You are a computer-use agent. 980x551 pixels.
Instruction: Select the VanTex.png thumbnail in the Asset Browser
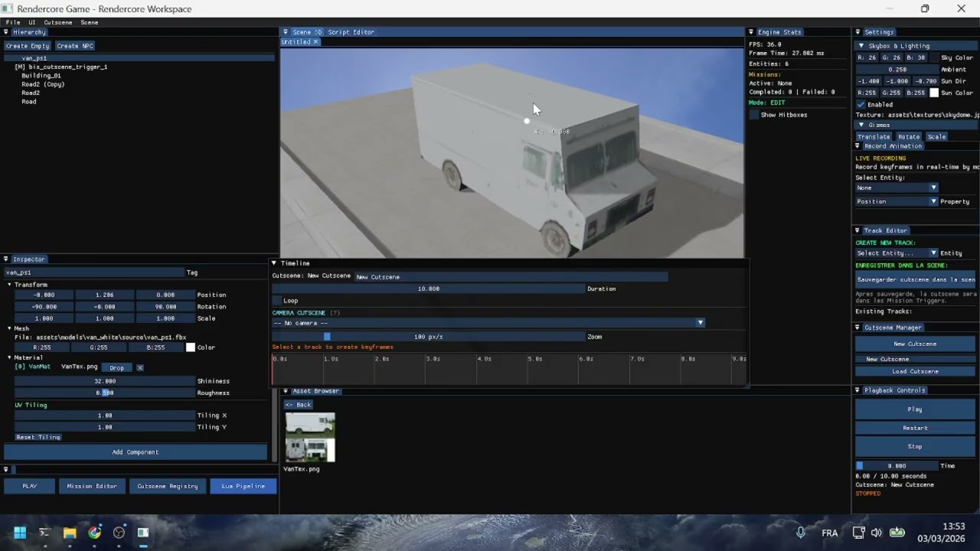point(310,437)
